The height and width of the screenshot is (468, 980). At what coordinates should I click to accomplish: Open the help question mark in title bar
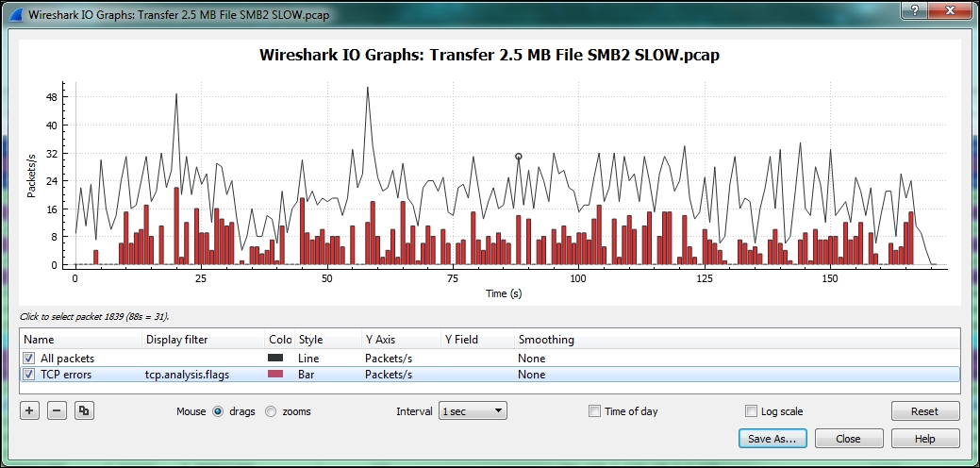point(914,10)
